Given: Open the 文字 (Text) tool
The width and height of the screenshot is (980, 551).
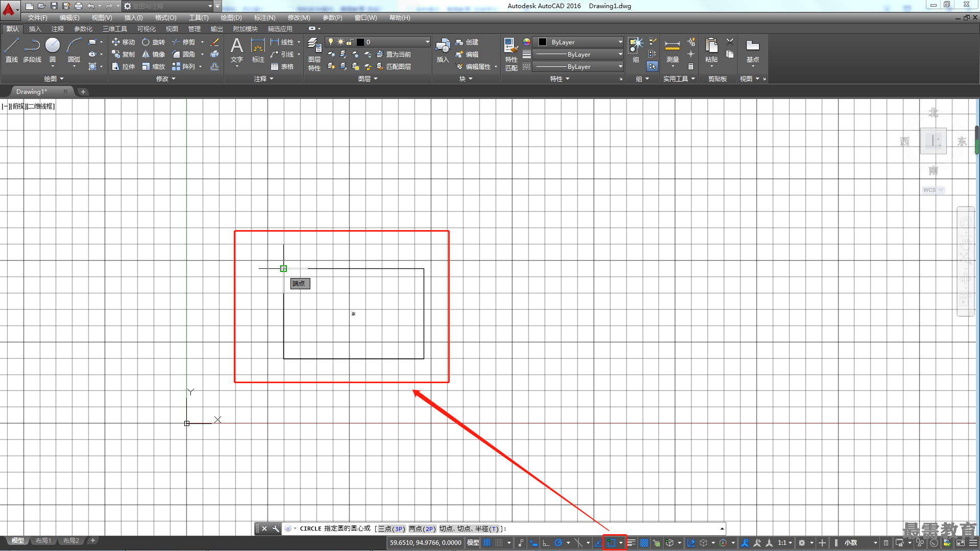Looking at the screenshot, I should pyautogui.click(x=237, y=51).
